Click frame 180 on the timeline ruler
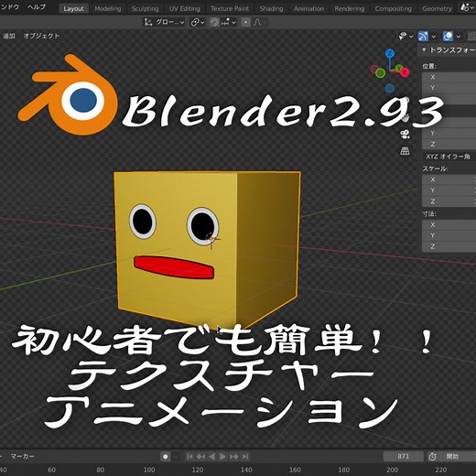This screenshot has width=476, height=476. click(x=343, y=470)
